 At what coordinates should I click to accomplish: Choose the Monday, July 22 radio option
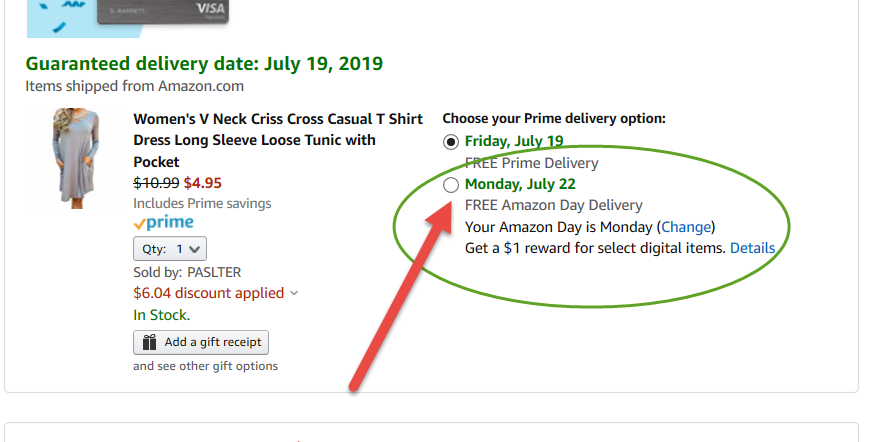[x=452, y=185]
